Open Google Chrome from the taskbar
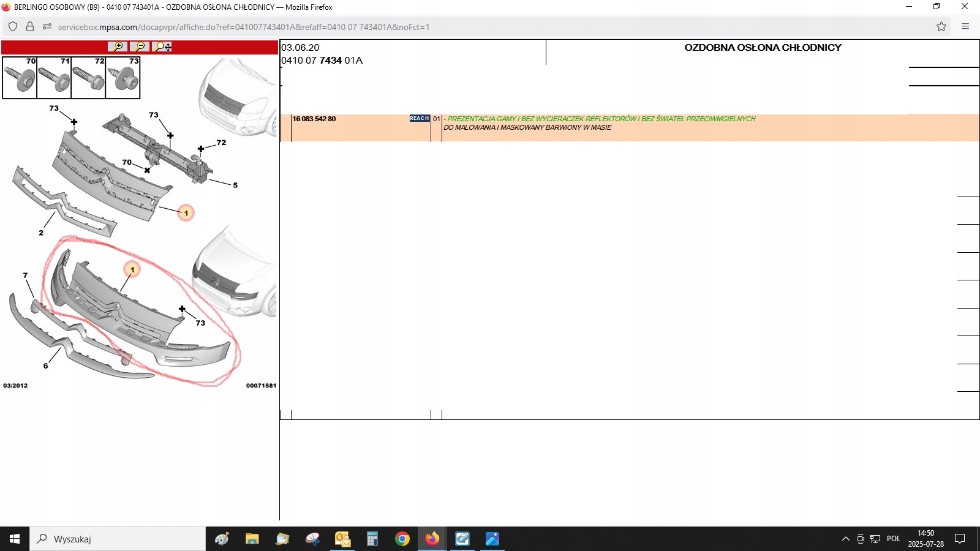This screenshot has width=980, height=551. [402, 539]
